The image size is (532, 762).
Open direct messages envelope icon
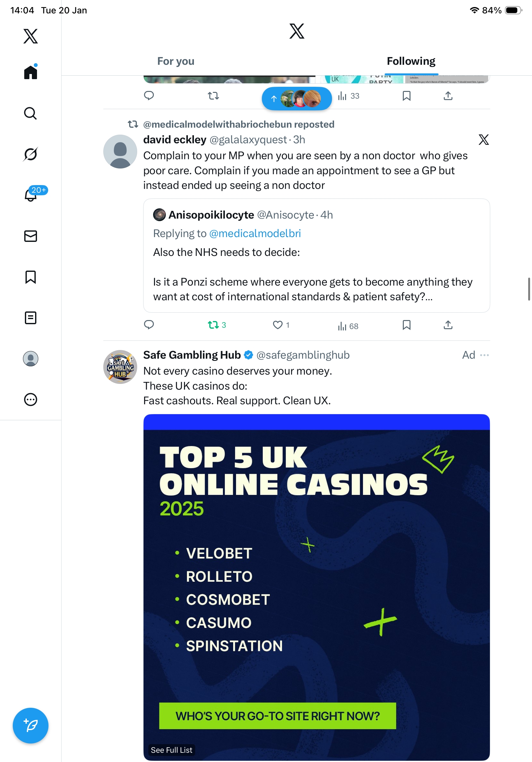click(x=31, y=236)
